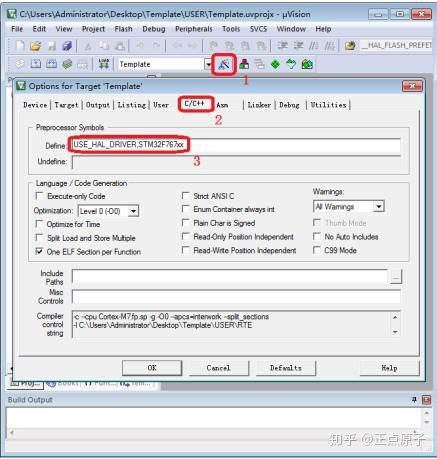Click the dialog Help button
Viewport: 437px width, 459px height.
coord(389,368)
